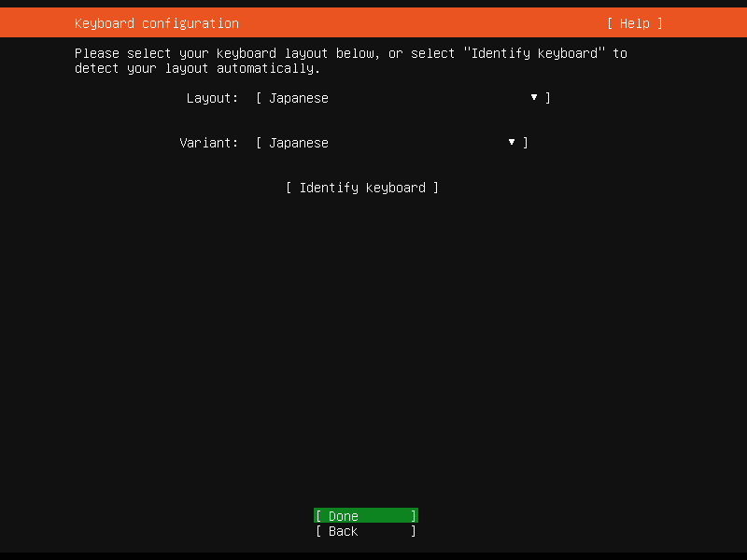Click the Identify keyboard button
The height and width of the screenshot is (560, 747).
(x=362, y=187)
